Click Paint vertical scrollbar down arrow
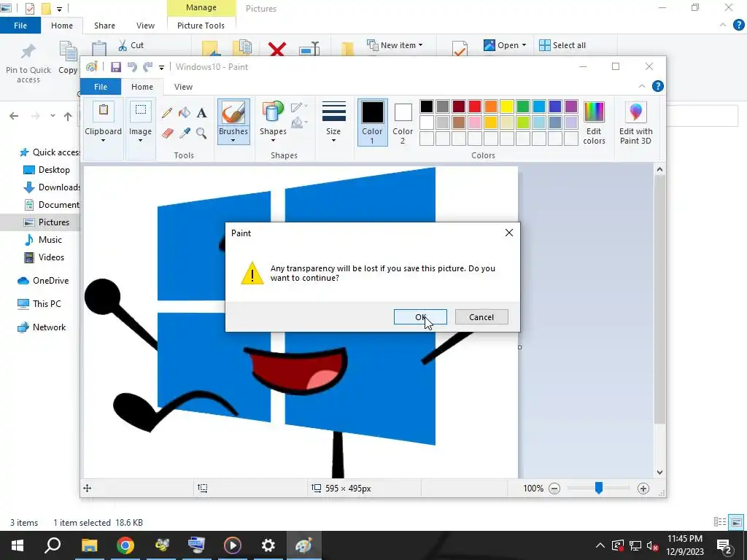 pyautogui.click(x=659, y=472)
